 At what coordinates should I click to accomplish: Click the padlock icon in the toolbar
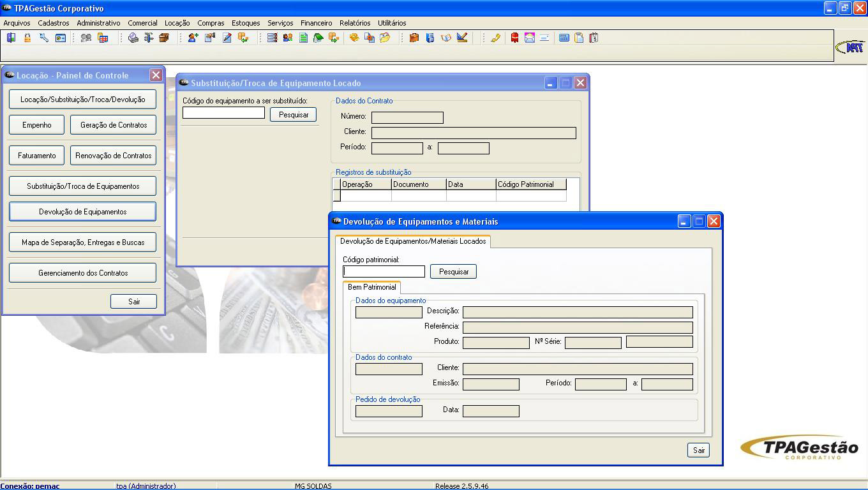coord(27,38)
